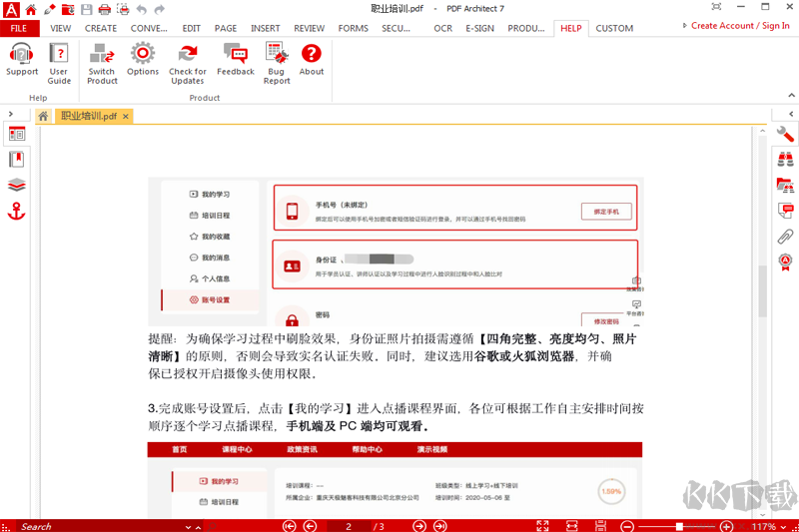This screenshot has height=532, width=799.
Task: Open the signatures ribbon-badge panel
Action: 785,263
